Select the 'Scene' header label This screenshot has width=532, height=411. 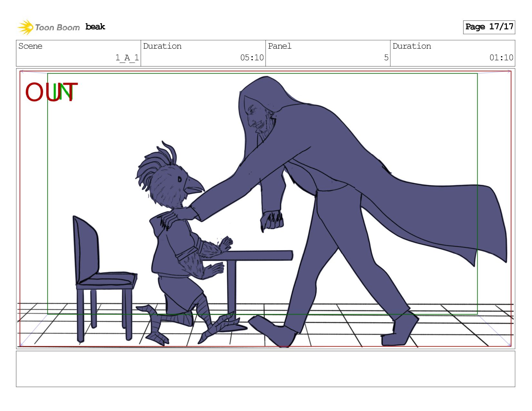pyautogui.click(x=30, y=46)
